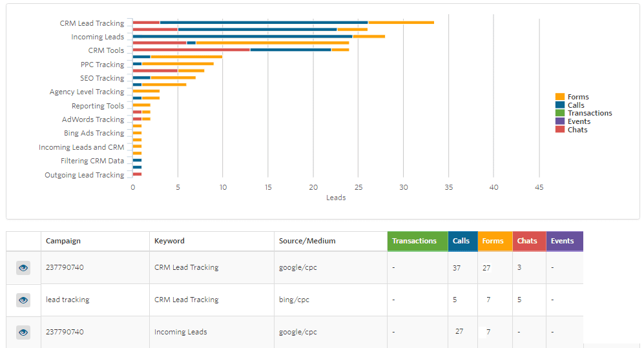
Task: Select CRM Tools chart axis label
Action: point(106,50)
